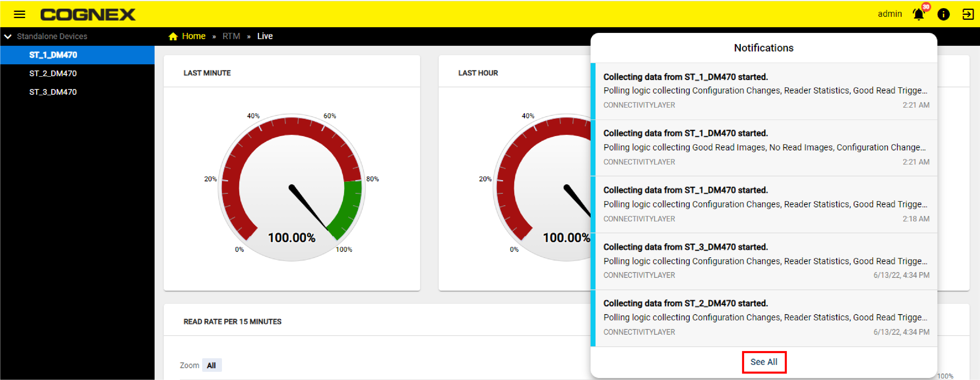Screen dimensions: 980x380
Task: Click the Home house icon in breadcrumb
Action: coord(173,36)
